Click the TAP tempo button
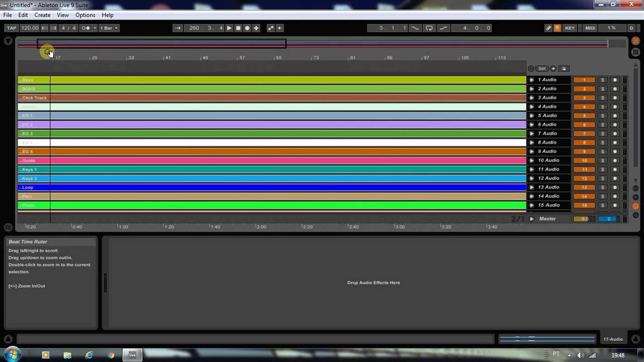644x362 pixels. [11, 28]
